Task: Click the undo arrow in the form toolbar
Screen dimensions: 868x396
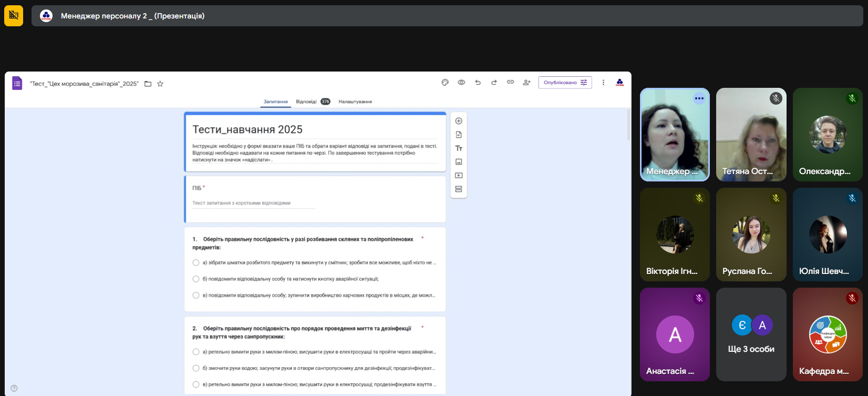Action: tap(478, 83)
